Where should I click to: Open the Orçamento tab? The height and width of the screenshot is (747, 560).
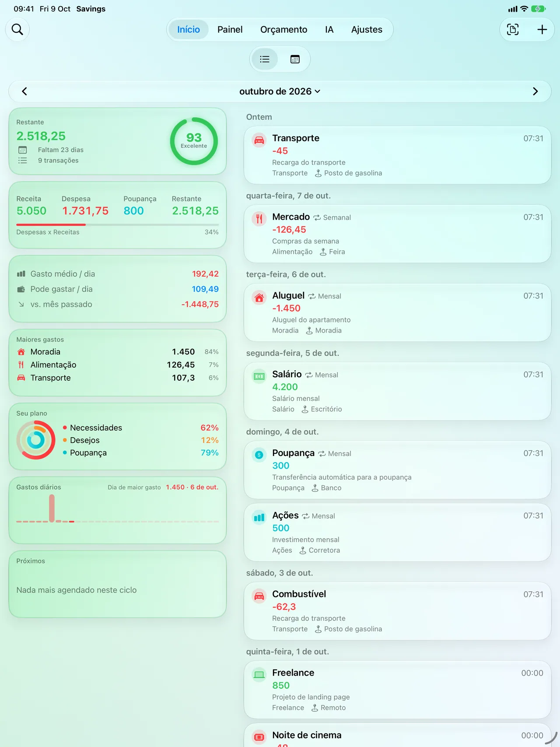tap(283, 29)
